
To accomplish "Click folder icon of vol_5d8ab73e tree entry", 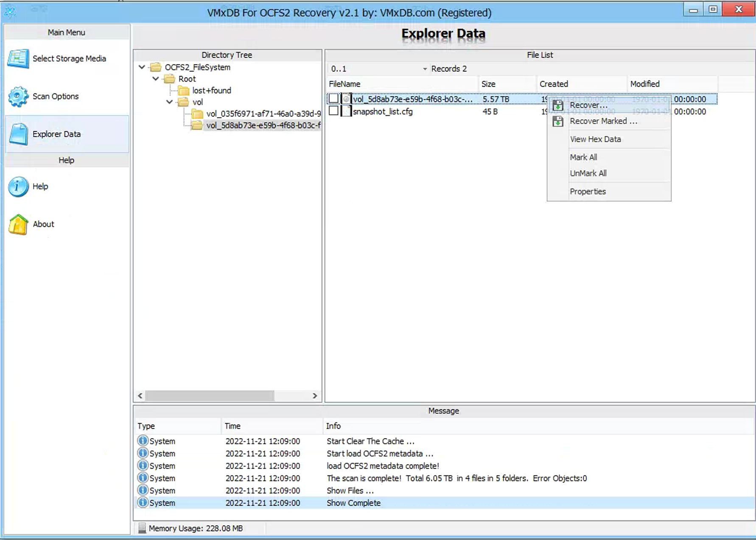I will 197,125.
